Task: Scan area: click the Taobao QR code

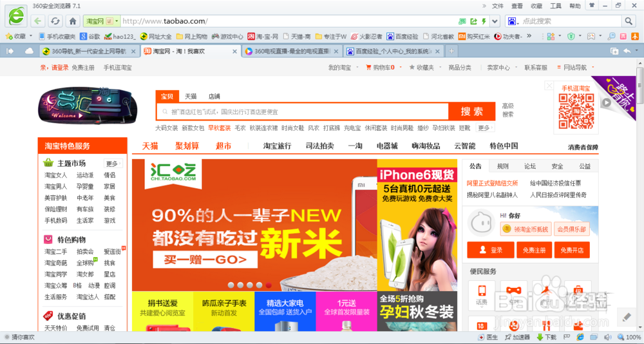Action: coord(576,111)
